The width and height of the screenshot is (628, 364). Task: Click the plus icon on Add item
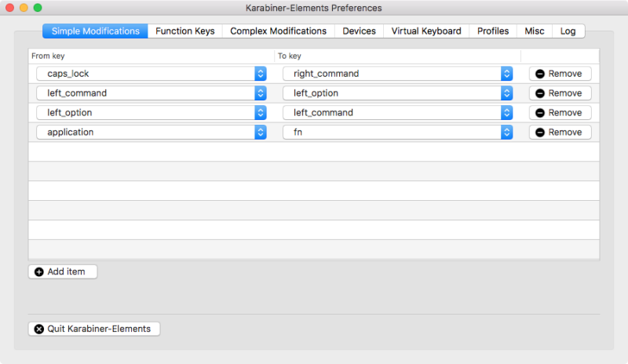coord(39,271)
